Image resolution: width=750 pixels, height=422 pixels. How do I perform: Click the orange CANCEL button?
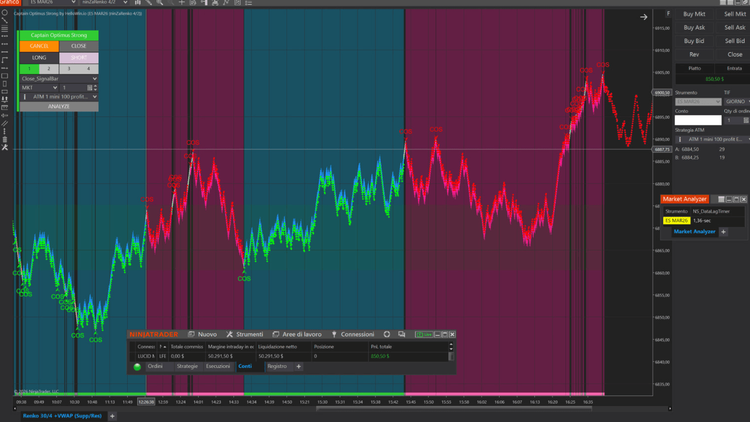pos(38,46)
